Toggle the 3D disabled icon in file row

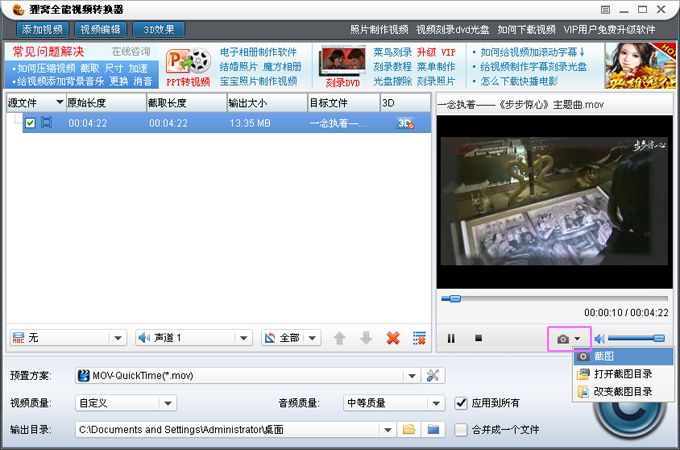[405, 123]
